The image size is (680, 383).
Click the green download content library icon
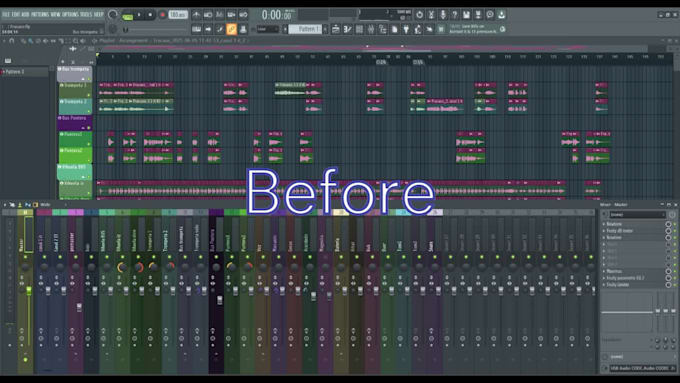(501, 15)
